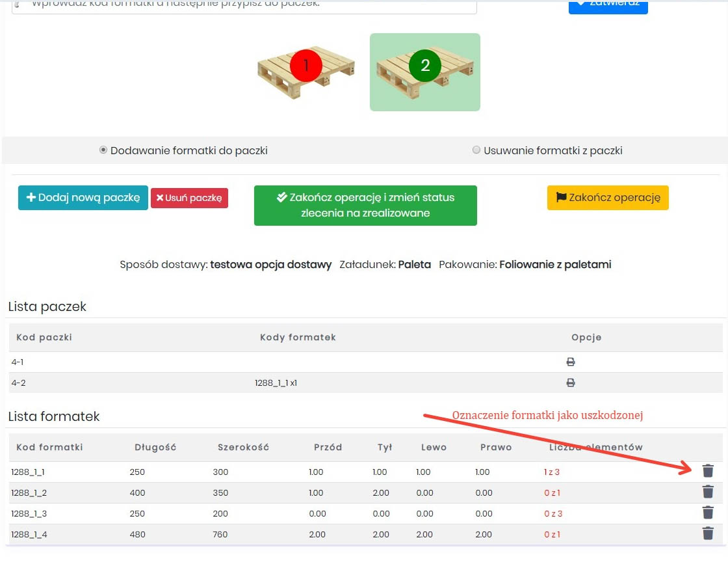Image resolution: width=728 pixels, height=566 pixels.
Task: Click trash icon for formatka 1288_1_1
Action: point(708,471)
